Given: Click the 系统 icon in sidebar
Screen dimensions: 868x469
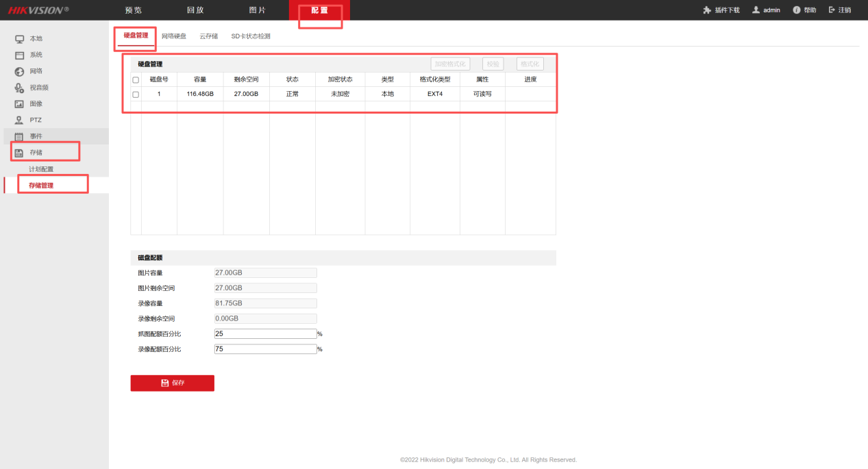Looking at the screenshot, I should tap(19, 55).
